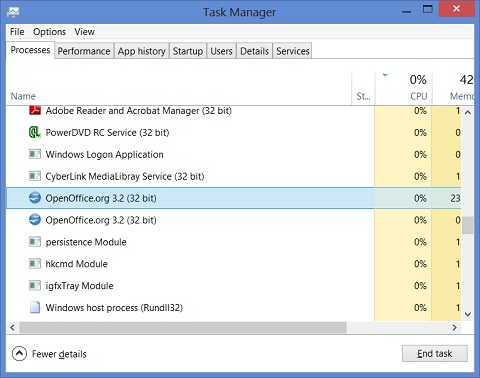Sort by the Status (St...) column header
480x378 pixels.
(363, 87)
